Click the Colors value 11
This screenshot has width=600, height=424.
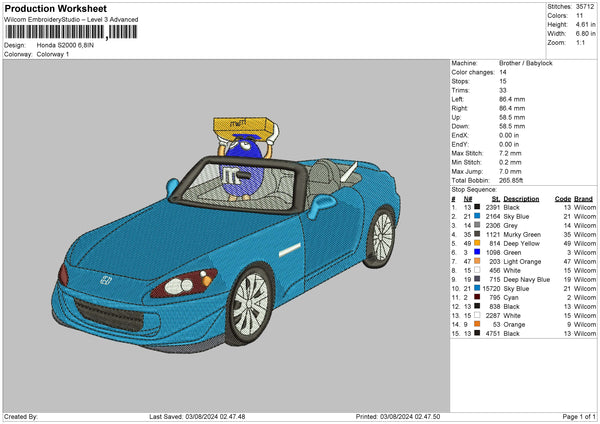click(579, 16)
